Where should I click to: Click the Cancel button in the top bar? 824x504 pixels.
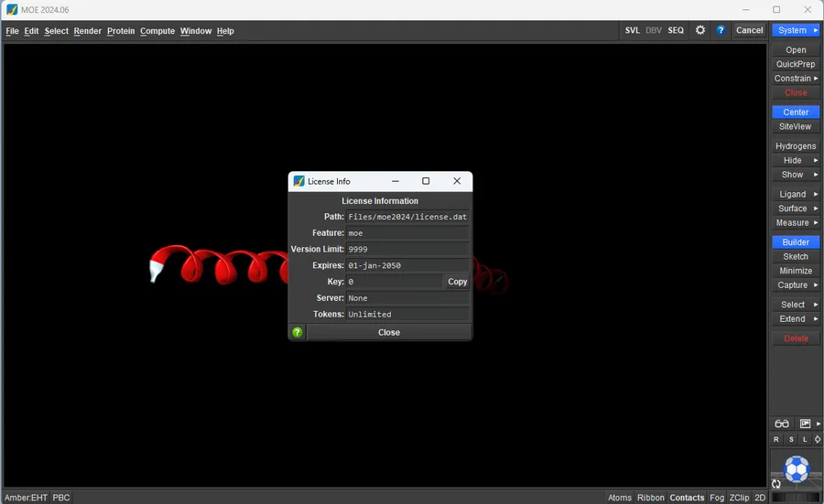click(749, 30)
